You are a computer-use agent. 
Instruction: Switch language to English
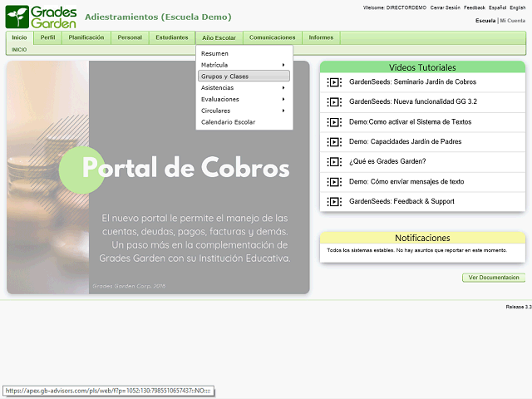pyautogui.click(x=517, y=7)
